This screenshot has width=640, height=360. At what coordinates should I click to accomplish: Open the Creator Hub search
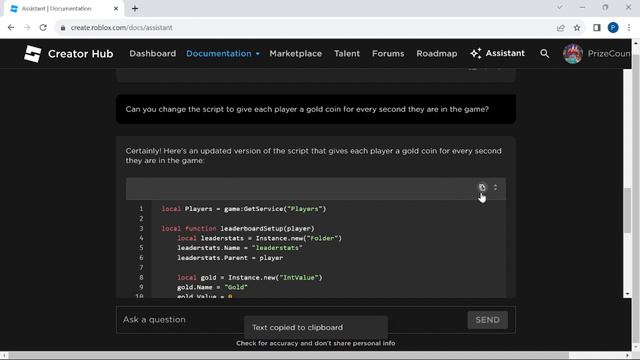click(544, 53)
